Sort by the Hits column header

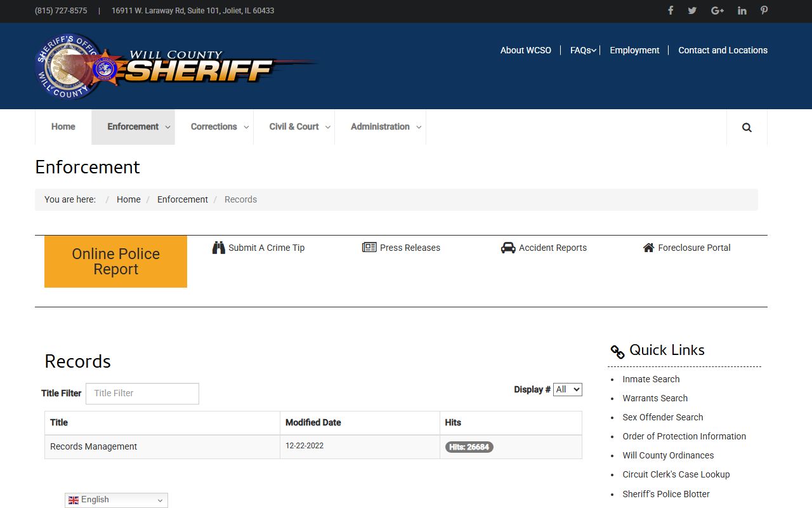pyautogui.click(x=453, y=422)
